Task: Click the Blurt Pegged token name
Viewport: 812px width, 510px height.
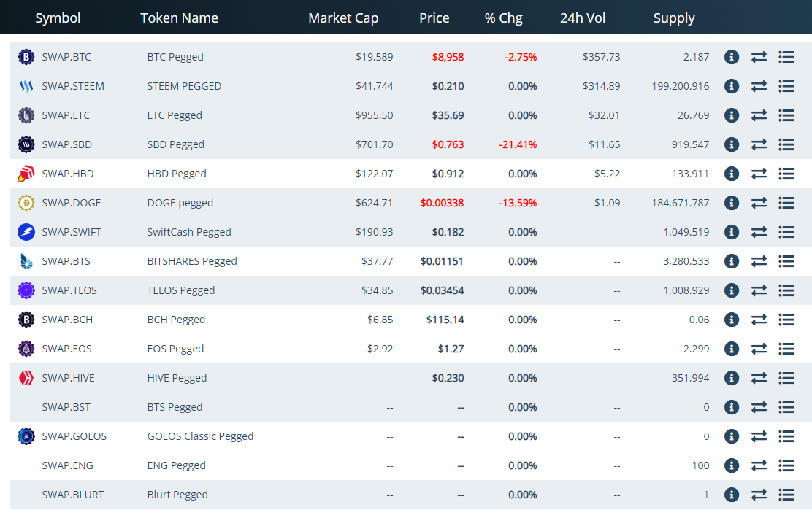Action: click(177, 495)
